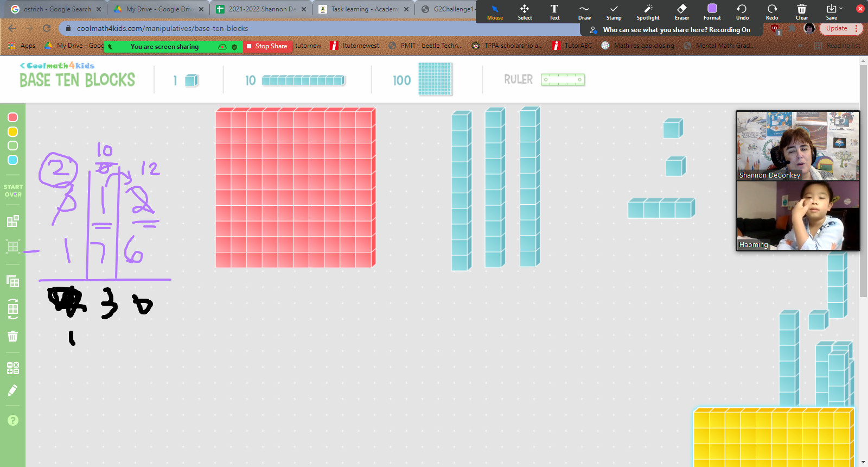Image resolution: width=868 pixels, height=467 pixels.
Task: Click START OVER in the sidebar
Action: coord(13,190)
